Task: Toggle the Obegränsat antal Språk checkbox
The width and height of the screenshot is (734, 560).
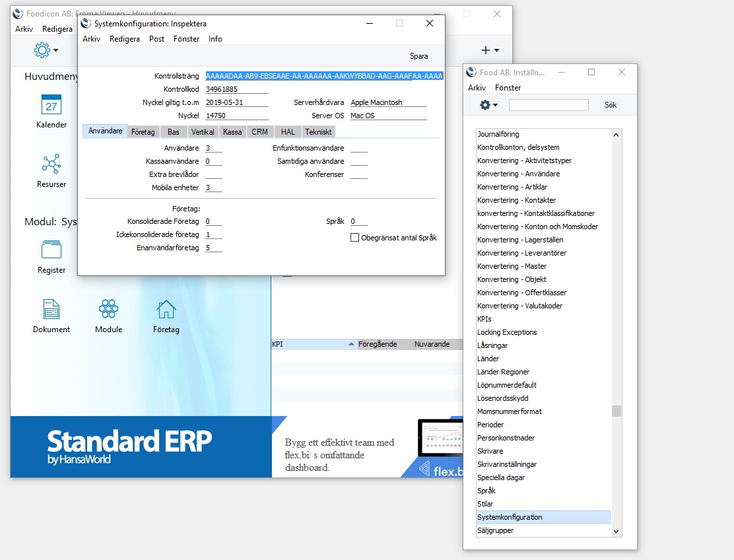Action: point(355,237)
